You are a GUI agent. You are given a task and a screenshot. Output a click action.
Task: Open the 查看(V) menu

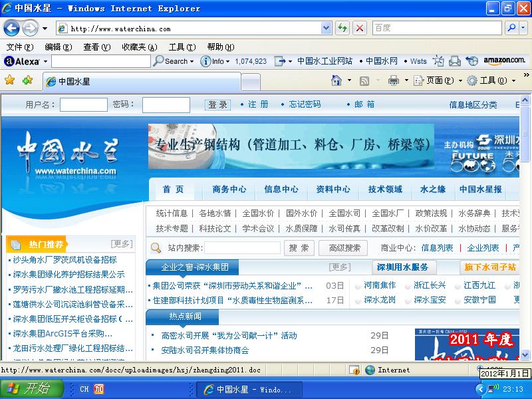click(97, 47)
